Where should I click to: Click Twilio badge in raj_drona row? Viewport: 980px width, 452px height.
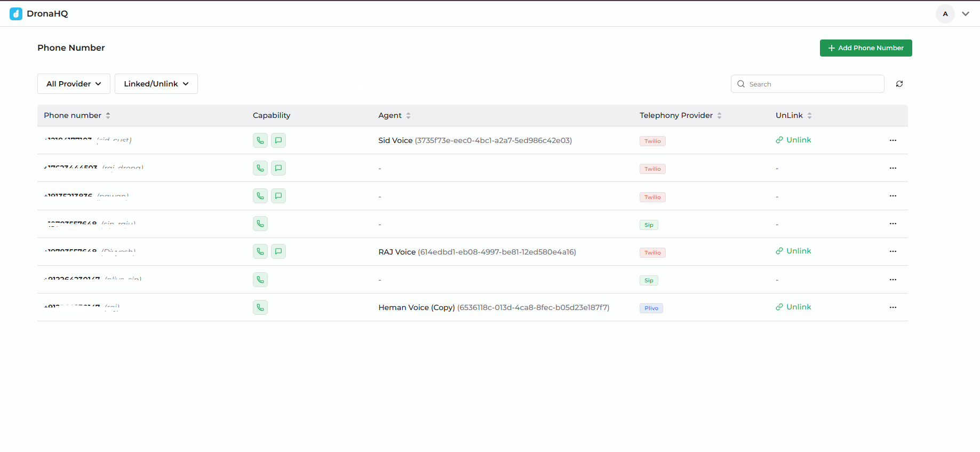coord(652,169)
